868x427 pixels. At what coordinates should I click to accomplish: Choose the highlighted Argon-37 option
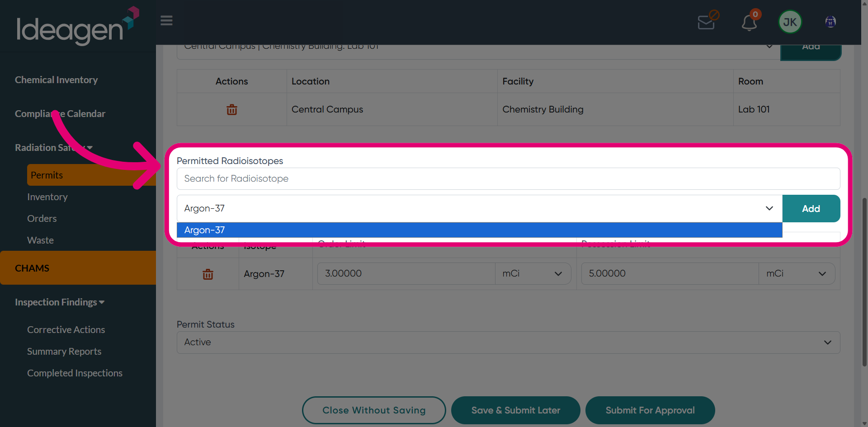pyautogui.click(x=479, y=230)
